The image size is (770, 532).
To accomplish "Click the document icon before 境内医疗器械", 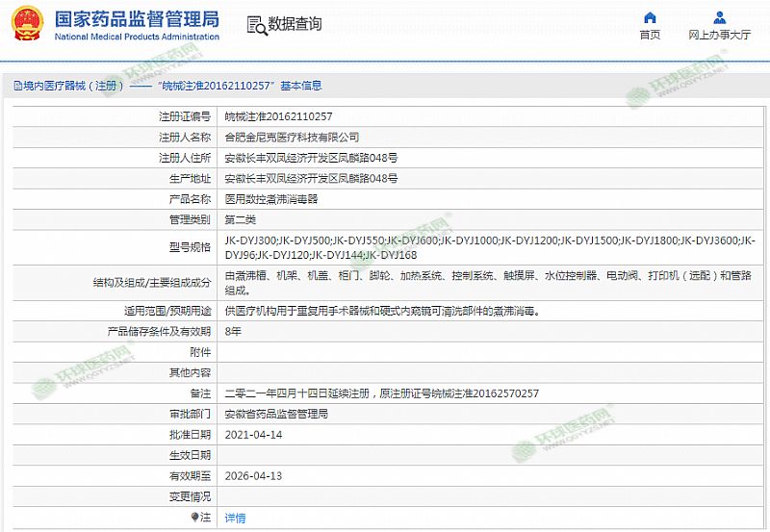I will [16, 86].
